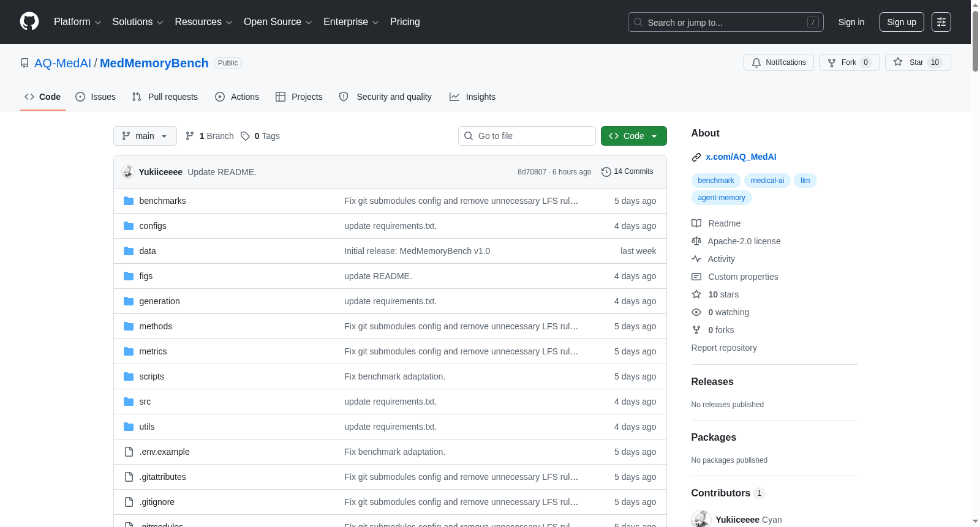Open the Pull requests tab
980x527 pixels.
point(165,97)
